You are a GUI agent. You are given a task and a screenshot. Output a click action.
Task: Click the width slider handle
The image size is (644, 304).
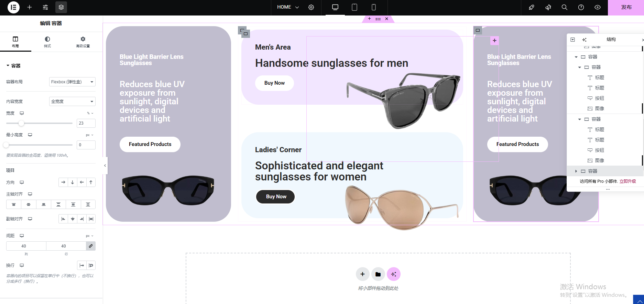click(21, 123)
